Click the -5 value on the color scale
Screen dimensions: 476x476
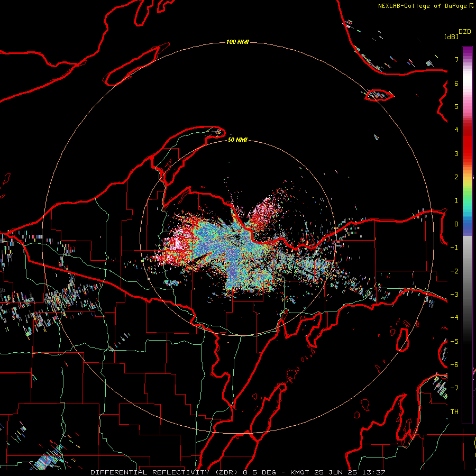[454, 342]
